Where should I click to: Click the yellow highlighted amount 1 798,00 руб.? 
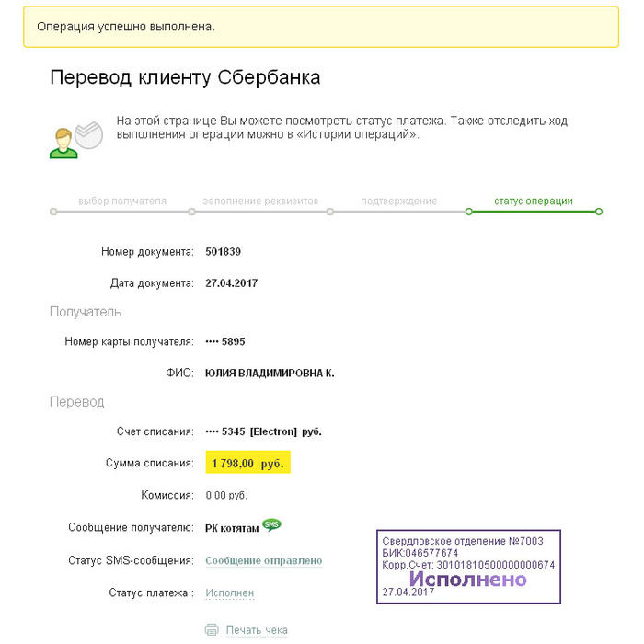[x=247, y=464]
